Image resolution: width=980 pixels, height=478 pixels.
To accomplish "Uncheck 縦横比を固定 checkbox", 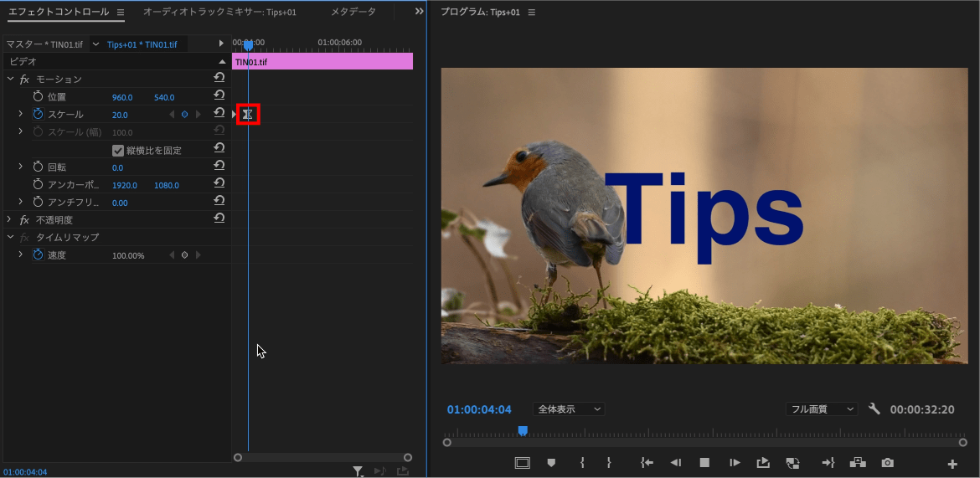I will 117,150.
